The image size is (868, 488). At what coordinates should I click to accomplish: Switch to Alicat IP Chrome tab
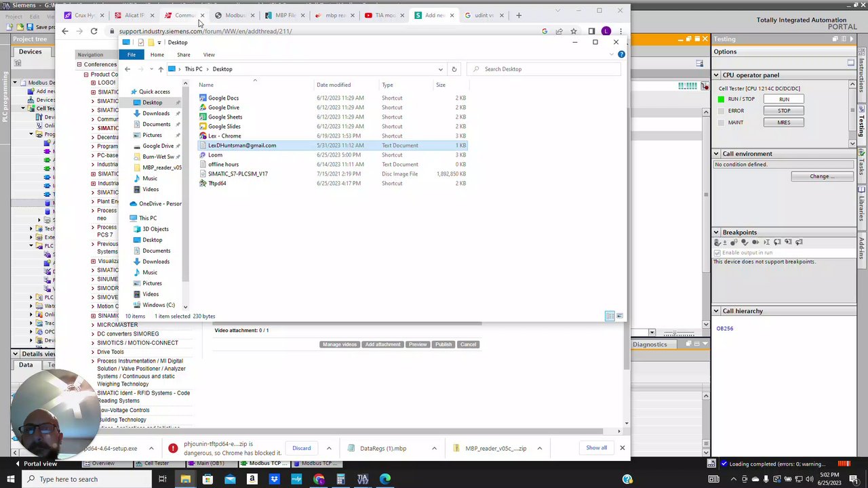[x=134, y=15]
